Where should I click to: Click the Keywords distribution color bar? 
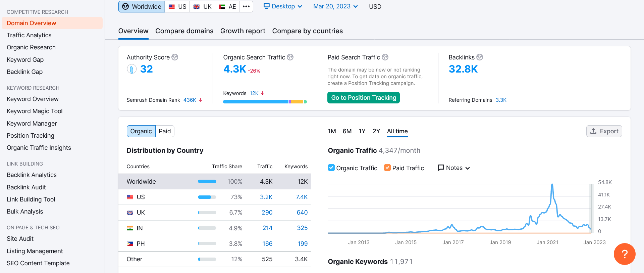point(265,102)
